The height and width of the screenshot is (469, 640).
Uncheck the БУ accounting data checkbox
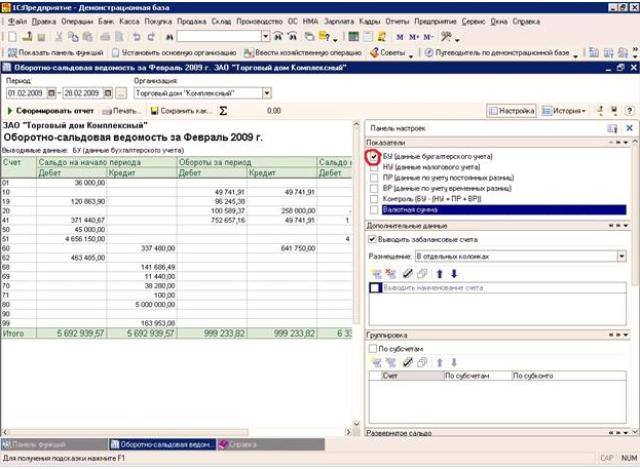coord(373,156)
